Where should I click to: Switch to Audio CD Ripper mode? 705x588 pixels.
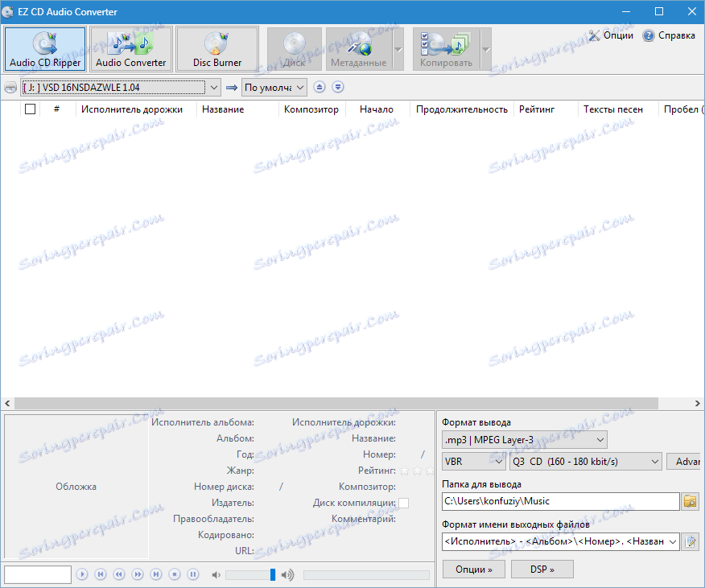pyautogui.click(x=45, y=49)
